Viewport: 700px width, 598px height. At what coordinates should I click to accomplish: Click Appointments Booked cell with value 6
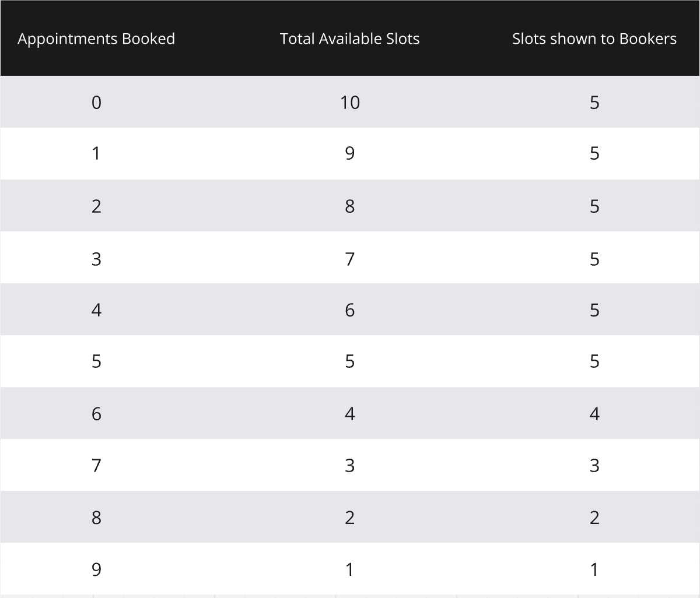(x=96, y=414)
